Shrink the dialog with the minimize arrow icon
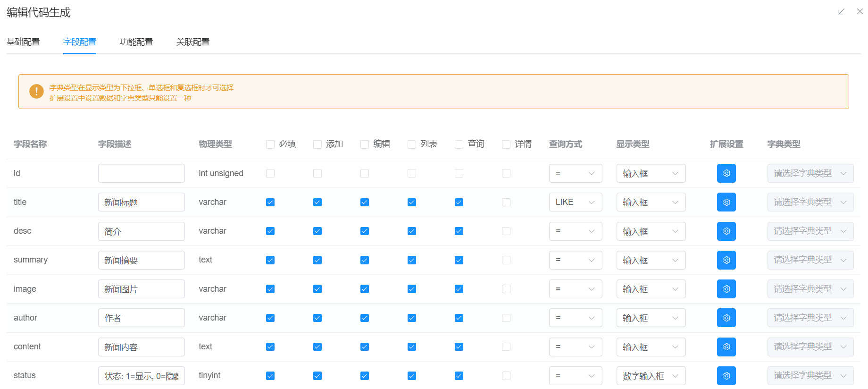The height and width of the screenshot is (389, 868). tap(841, 12)
